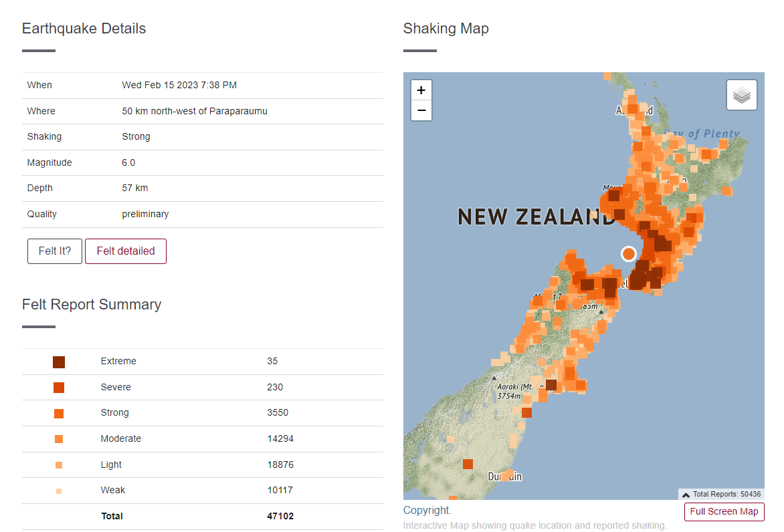Click the 'Magnitude' row label
784x532 pixels.
pos(50,162)
